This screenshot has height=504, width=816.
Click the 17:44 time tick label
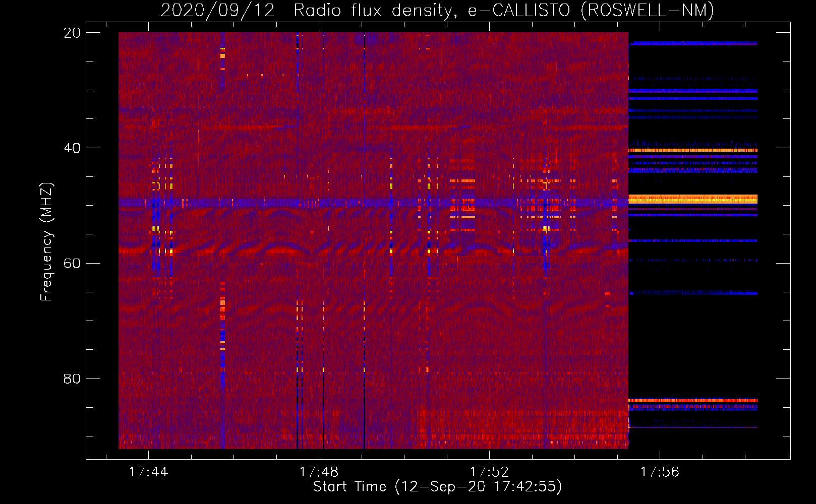pyautogui.click(x=148, y=472)
